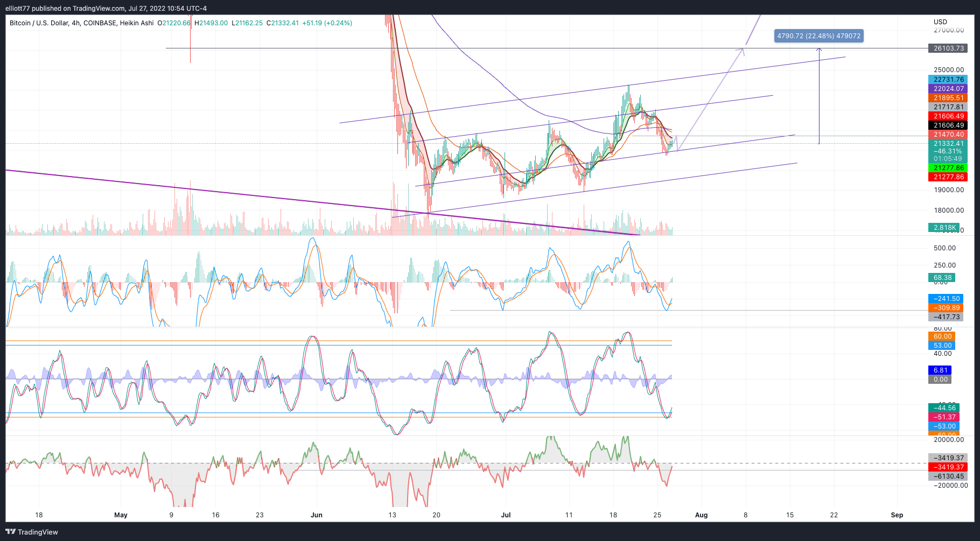Click the May label on time axis
The image size is (980, 541).
pyautogui.click(x=121, y=515)
